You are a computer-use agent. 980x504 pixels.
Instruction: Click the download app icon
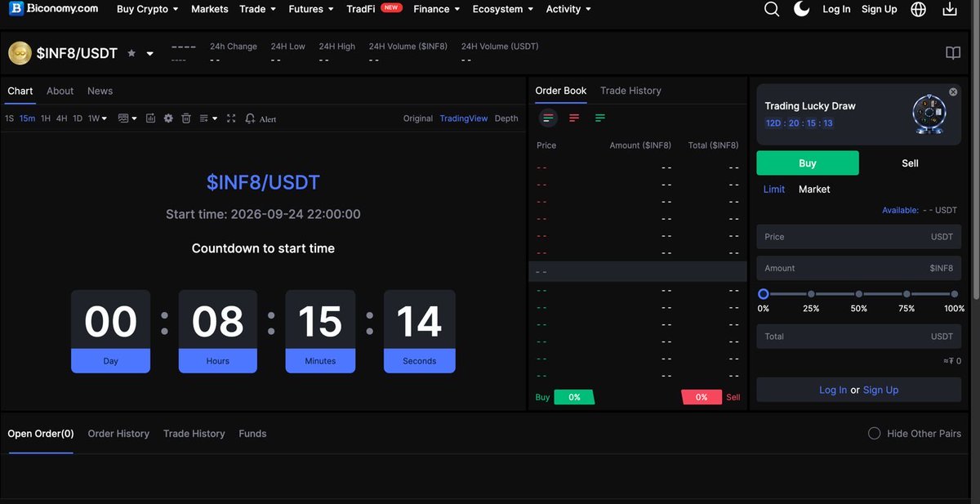[950, 9]
